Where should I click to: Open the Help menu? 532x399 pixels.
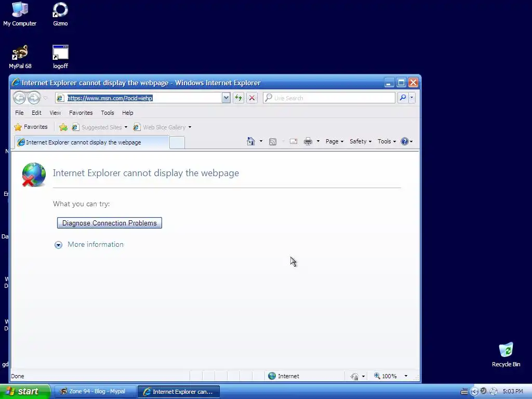[x=128, y=113]
